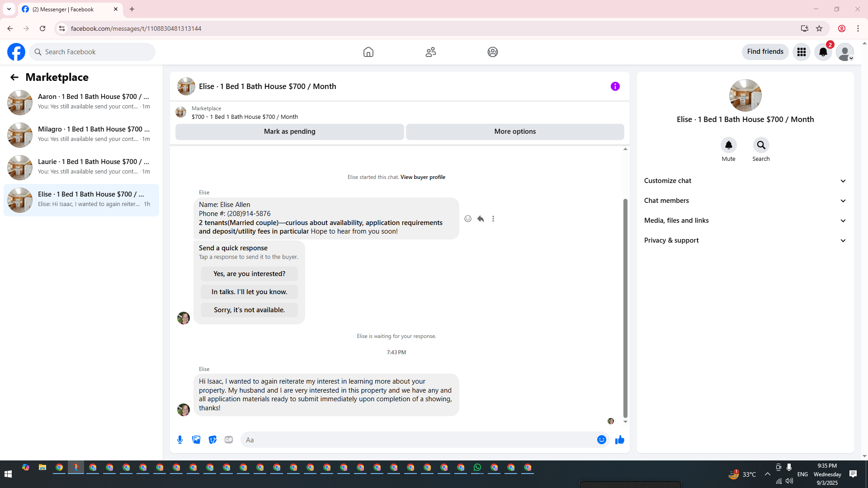Expand the Customize chat section
Viewport: 868px width, 488px height.
[745, 181]
